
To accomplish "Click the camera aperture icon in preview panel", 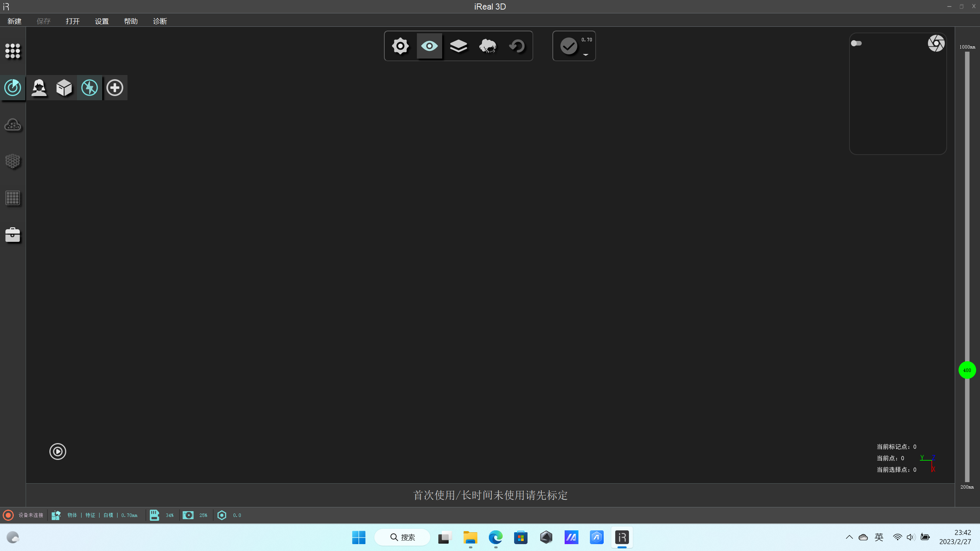I will coord(936,43).
